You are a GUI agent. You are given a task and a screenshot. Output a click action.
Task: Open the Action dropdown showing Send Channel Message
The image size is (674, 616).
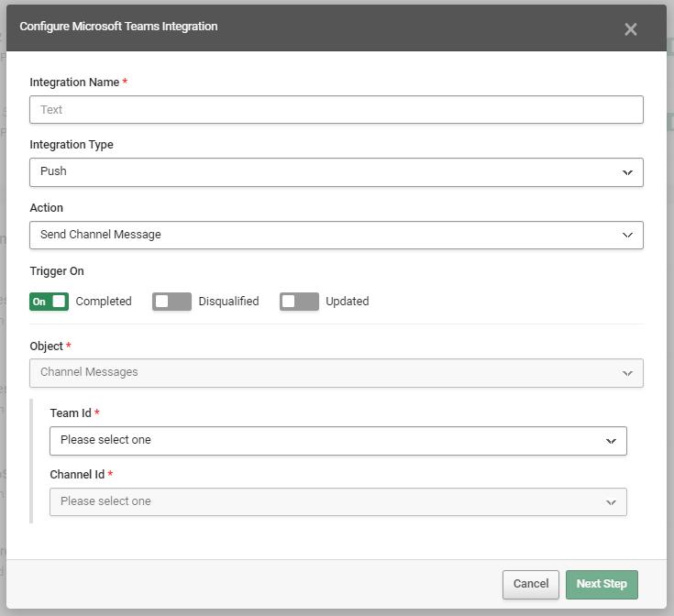(x=337, y=235)
